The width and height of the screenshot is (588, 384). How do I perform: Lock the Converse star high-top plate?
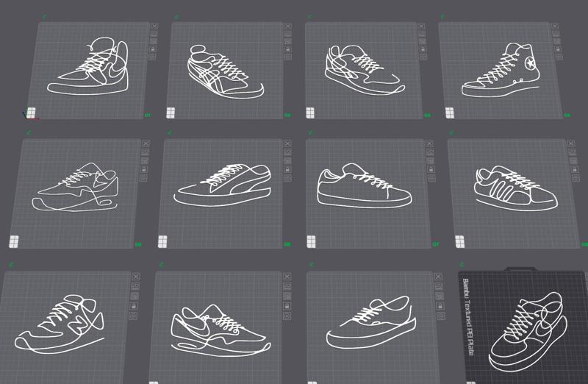[558, 49]
